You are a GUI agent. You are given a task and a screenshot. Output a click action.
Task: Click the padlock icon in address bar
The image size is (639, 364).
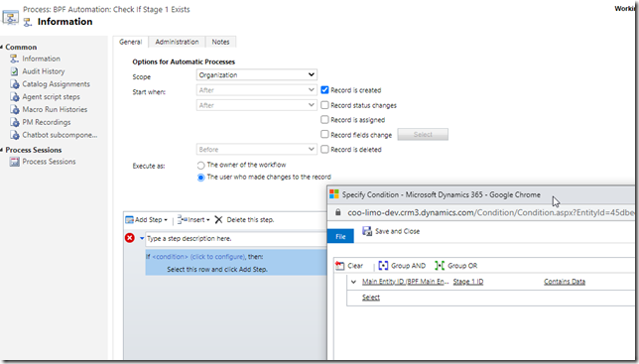pyautogui.click(x=337, y=212)
